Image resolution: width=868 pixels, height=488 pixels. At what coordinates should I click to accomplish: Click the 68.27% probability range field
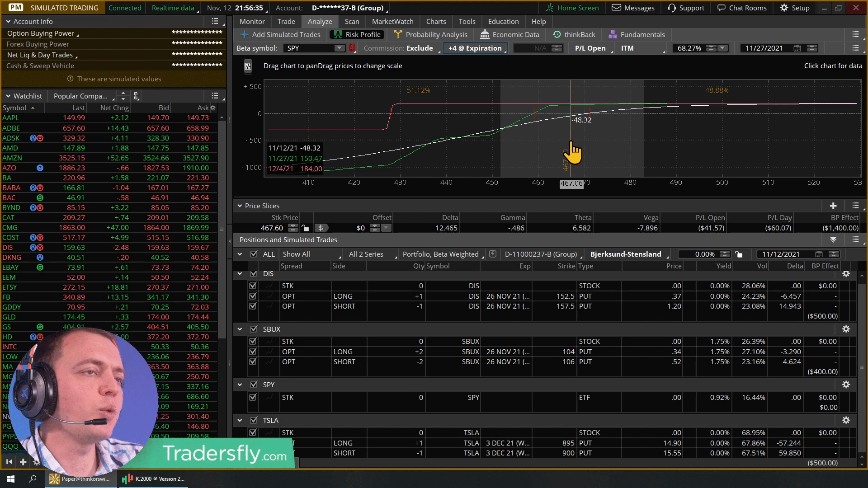coord(689,48)
